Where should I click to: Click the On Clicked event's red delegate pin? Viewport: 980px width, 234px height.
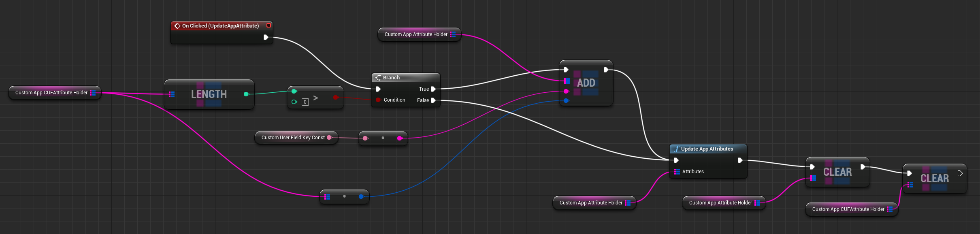pyautogui.click(x=268, y=26)
